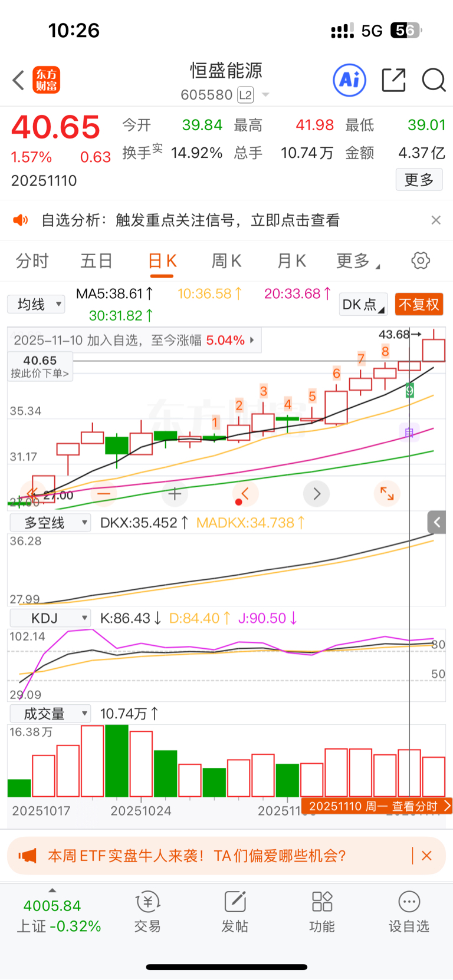The height and width of the screenshot is (980, 453).
Task: Dismiss the 自选分析 notice
Action: coord(436,220)
